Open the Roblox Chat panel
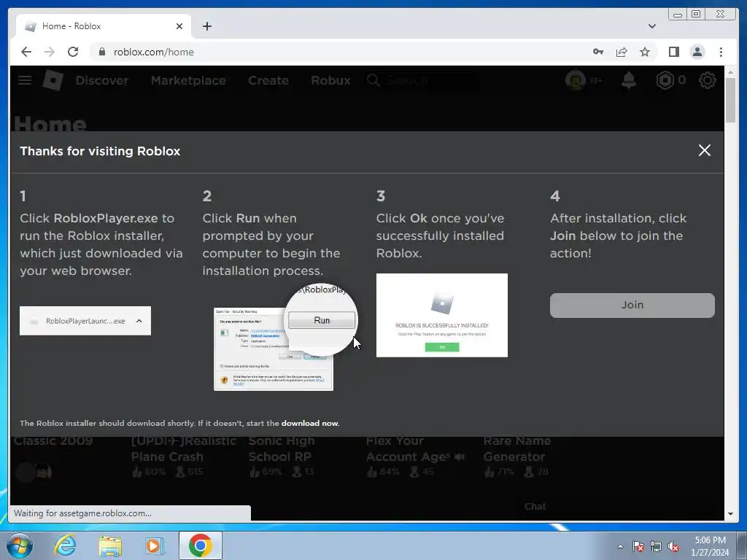 pyautogui.click(x=535, y=506)
